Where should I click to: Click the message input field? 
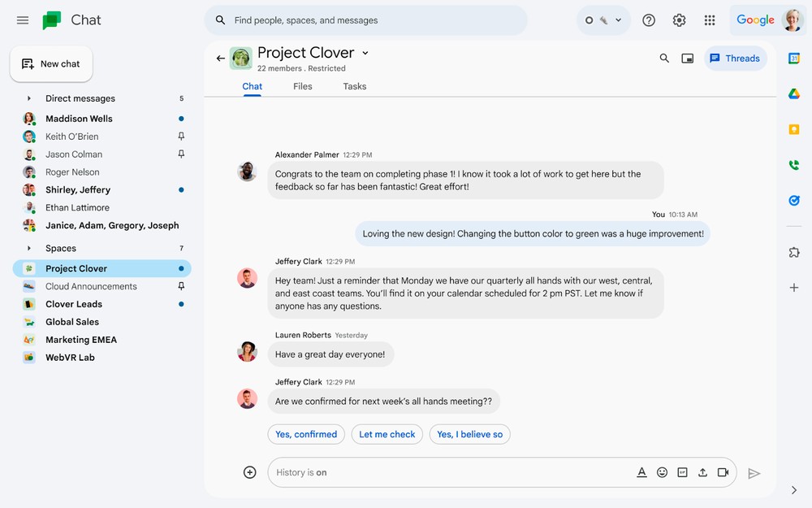point(447,472)
